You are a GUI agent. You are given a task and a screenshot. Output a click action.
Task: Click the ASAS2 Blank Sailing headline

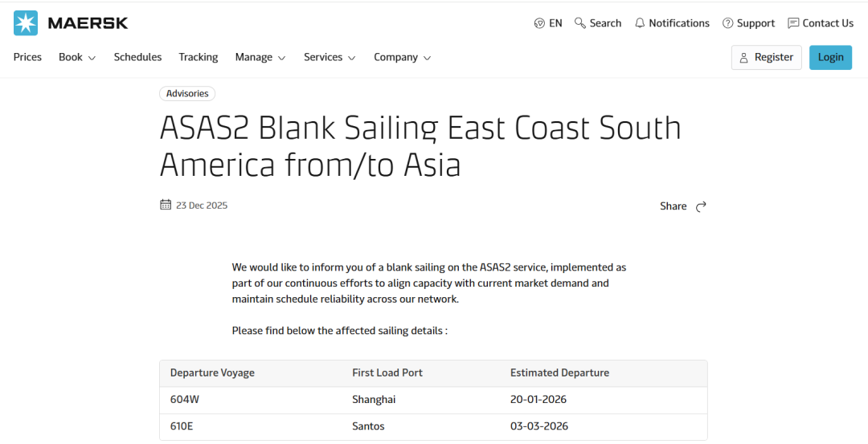click(x=420, y=146)
